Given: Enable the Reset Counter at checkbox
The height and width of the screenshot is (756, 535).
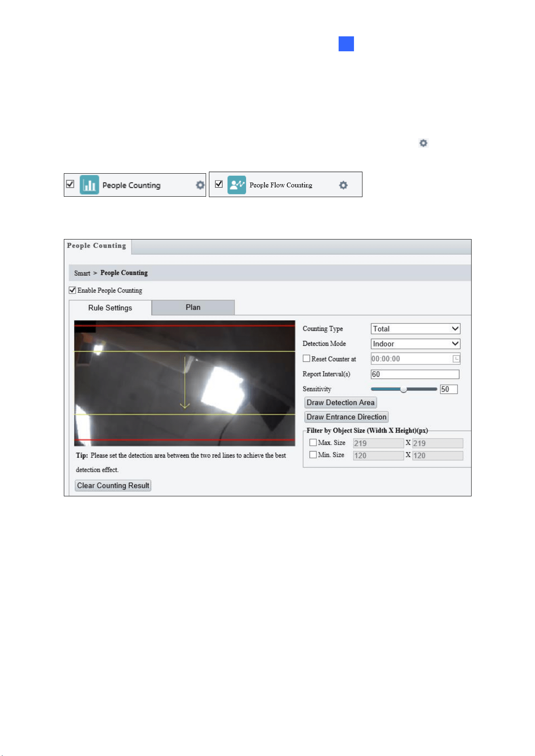Looking at the screenshot, I should pyautogui.click(x=307, y=359).
